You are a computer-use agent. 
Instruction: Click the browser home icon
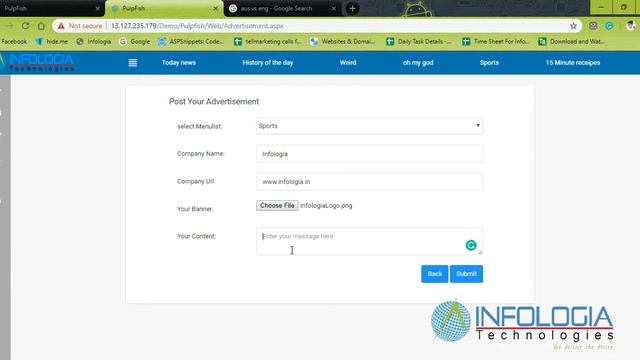[41, 26]
